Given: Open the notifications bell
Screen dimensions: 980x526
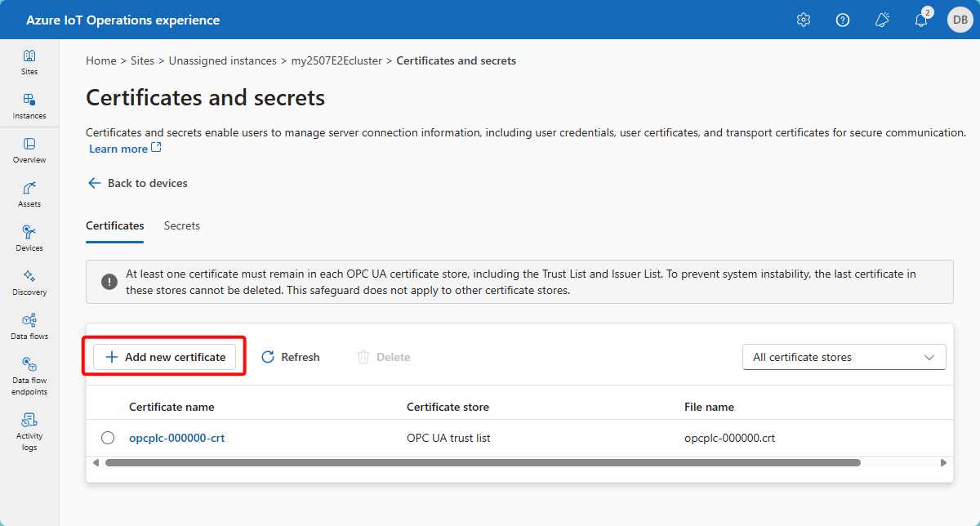Looking at the screenshot, I should click(921, 20).
